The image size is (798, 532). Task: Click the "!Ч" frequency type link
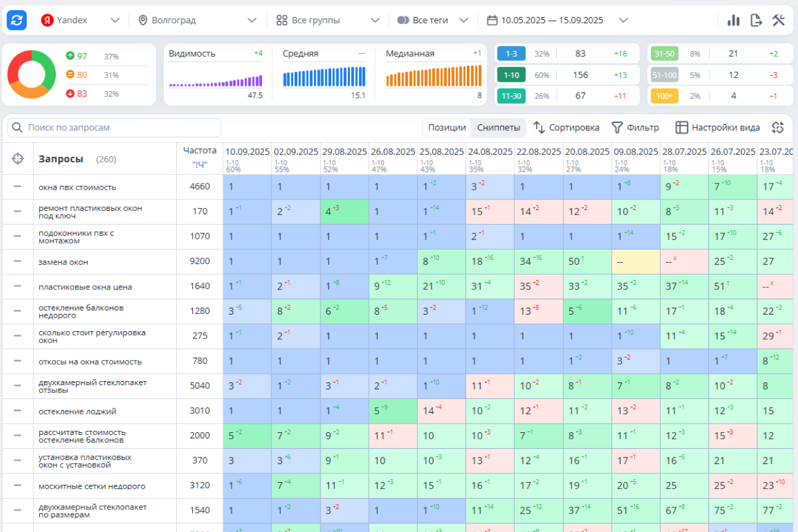(x=199, y=164)
